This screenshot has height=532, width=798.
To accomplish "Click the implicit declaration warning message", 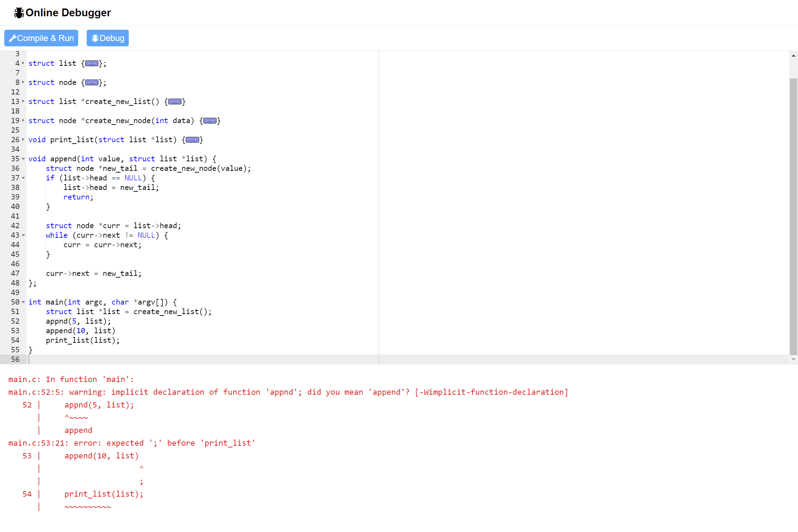I will pyautogui.click(x=288, y=392).
